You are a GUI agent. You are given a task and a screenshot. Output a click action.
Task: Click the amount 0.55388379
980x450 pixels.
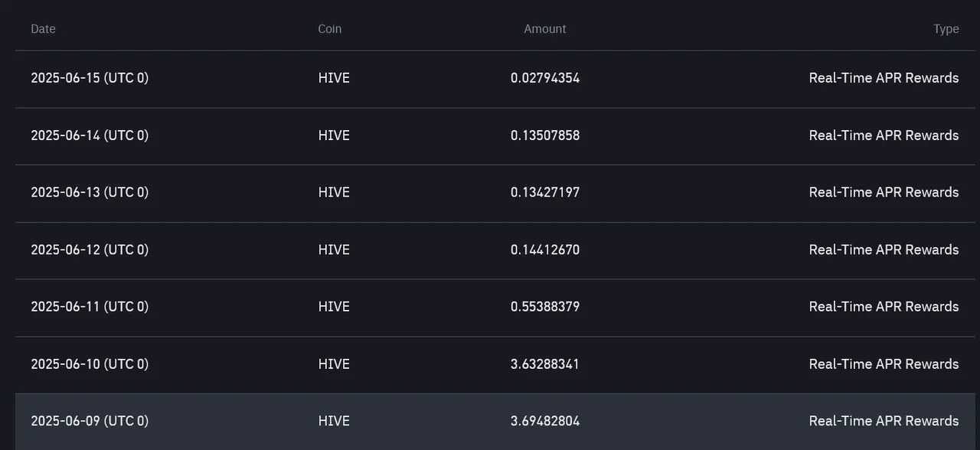click(x=545, y=307)
